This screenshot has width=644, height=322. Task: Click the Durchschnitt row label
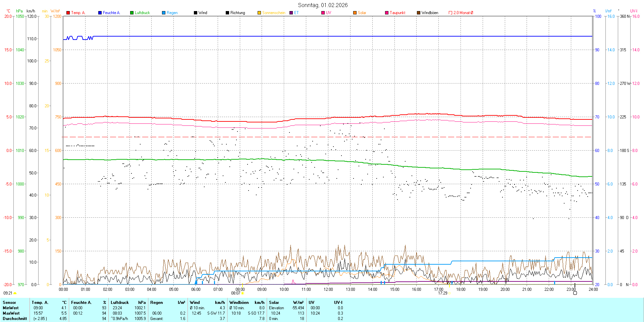tap(15, 319)
